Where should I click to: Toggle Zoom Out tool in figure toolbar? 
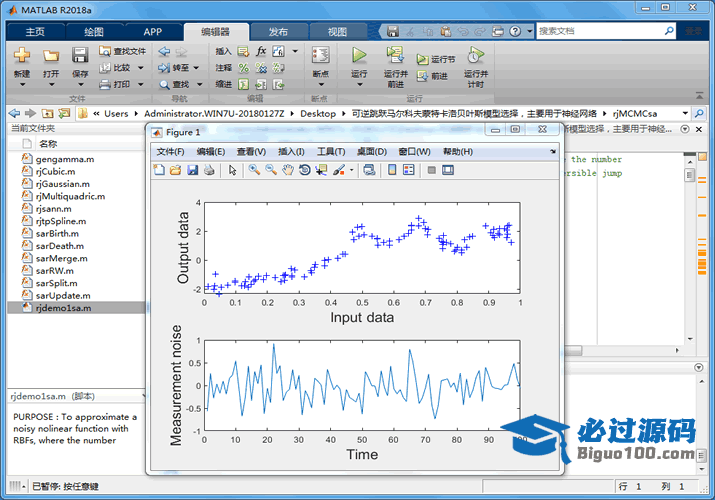coord(271,170)
